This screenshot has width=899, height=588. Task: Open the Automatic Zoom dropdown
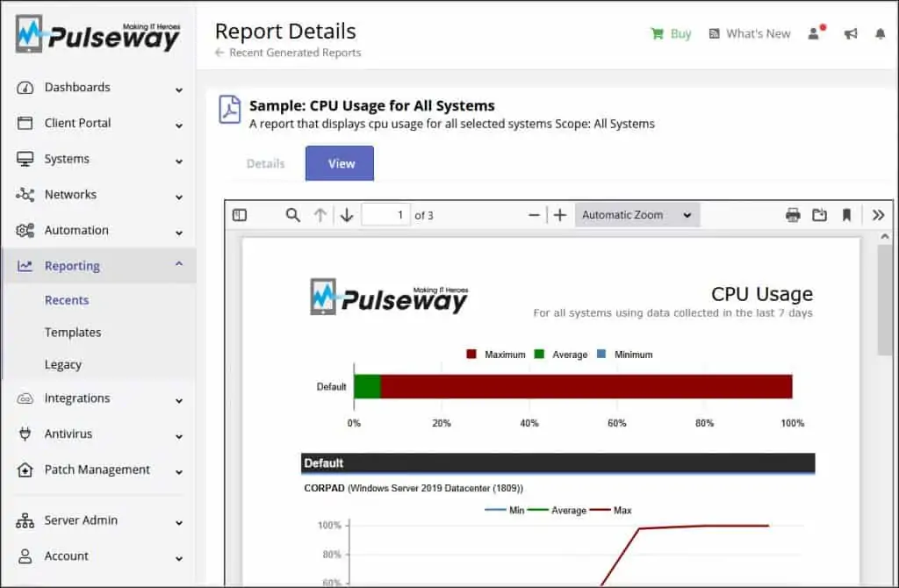[x=637, y=215]
